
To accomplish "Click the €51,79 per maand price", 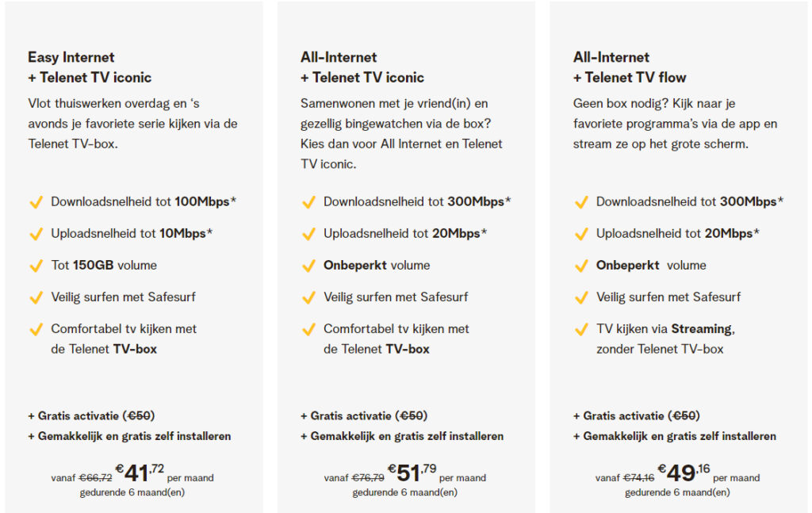I will [x=412, y=472].
